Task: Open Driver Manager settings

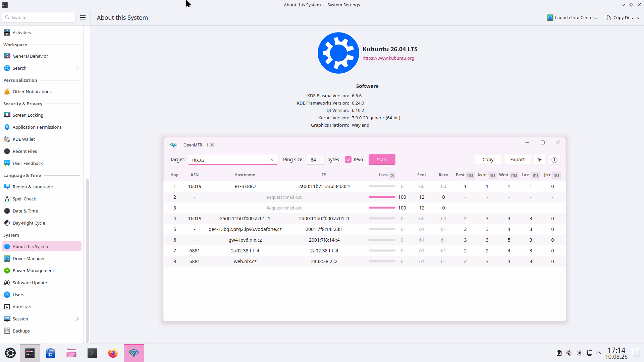Action: 42,258
